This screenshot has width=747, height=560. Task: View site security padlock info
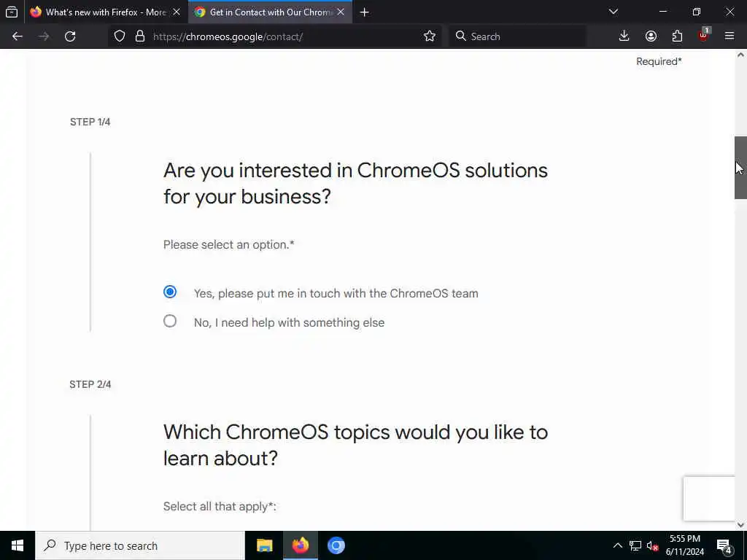pyautogui.click(x=139, y=36)
